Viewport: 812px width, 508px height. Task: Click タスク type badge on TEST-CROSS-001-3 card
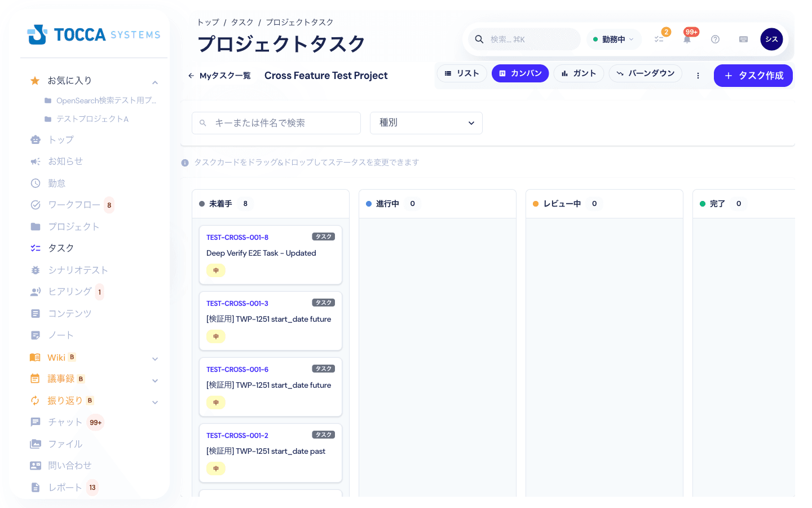click(324, 303)
